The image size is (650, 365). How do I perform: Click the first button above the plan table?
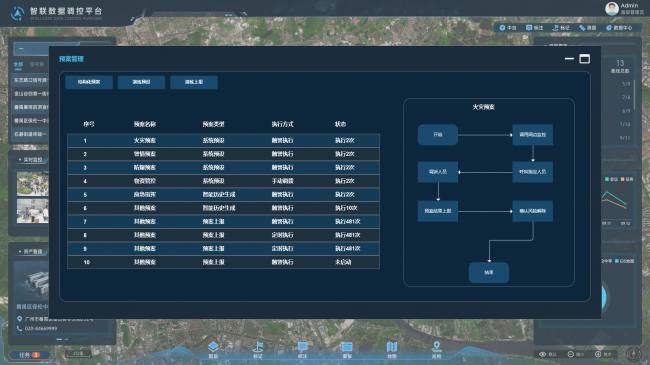click(89, 82)
